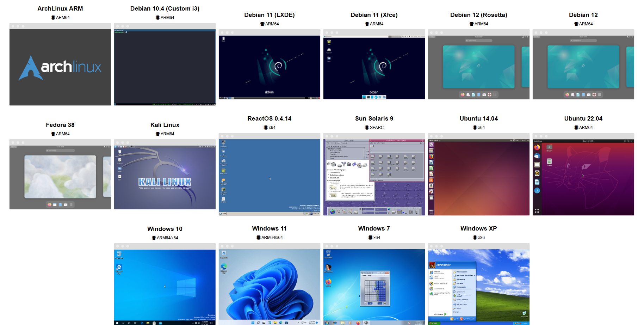This screenshot has height=325, width=644.
Task: Click the chip icon under Ubuntu 22.04
Action: 576,128
